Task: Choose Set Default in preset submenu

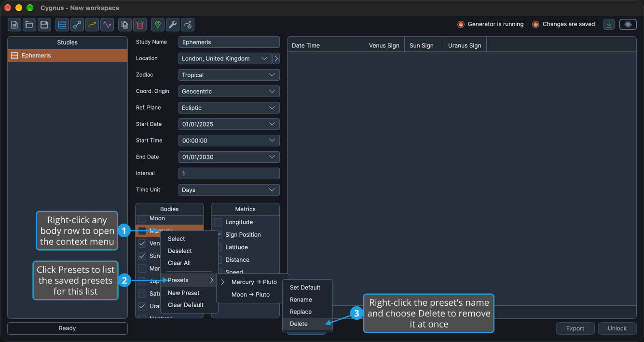Action: 307,287
